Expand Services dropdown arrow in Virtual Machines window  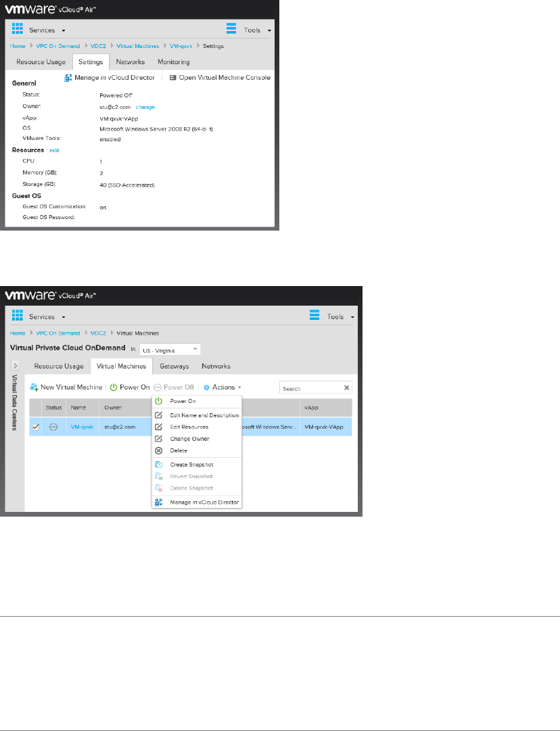(64, 317)
